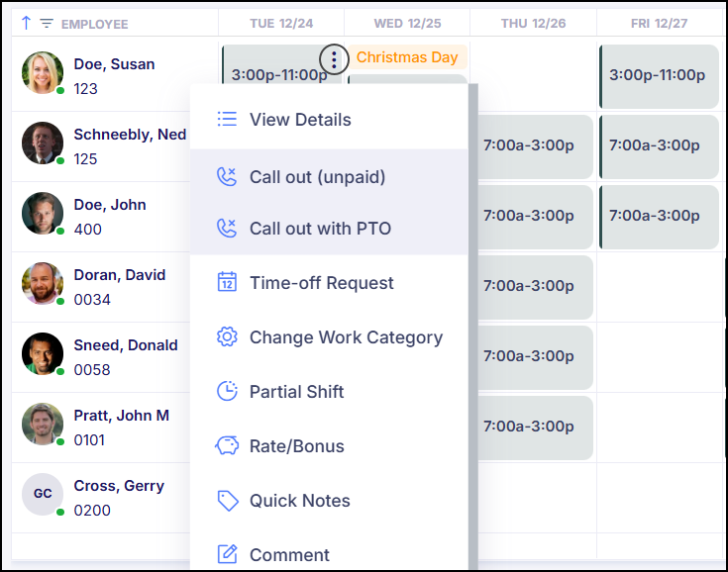Click the filter icon beside Employee

click(x=46, y=23)
